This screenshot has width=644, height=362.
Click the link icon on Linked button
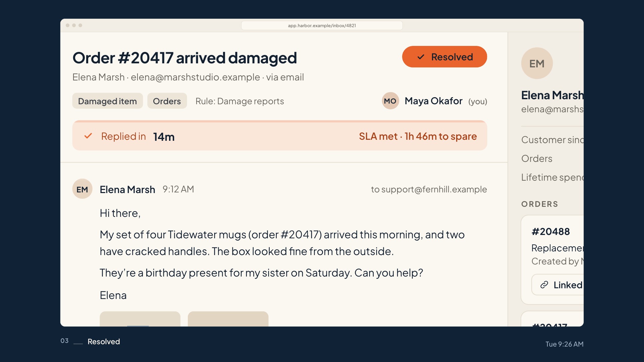(x=544, y=285)
